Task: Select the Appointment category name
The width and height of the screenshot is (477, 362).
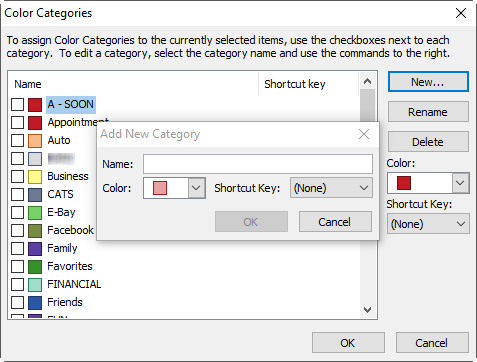Action: [78, 122]
